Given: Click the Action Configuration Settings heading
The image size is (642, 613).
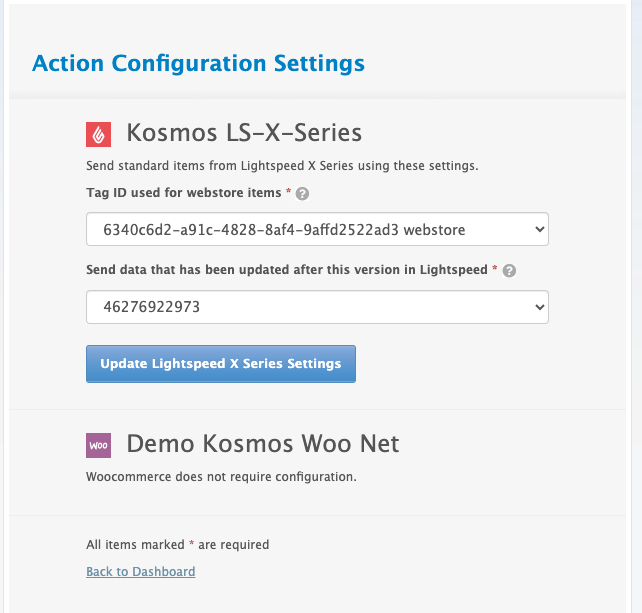Looking at the screenshot, I should (x=198, y=64).
